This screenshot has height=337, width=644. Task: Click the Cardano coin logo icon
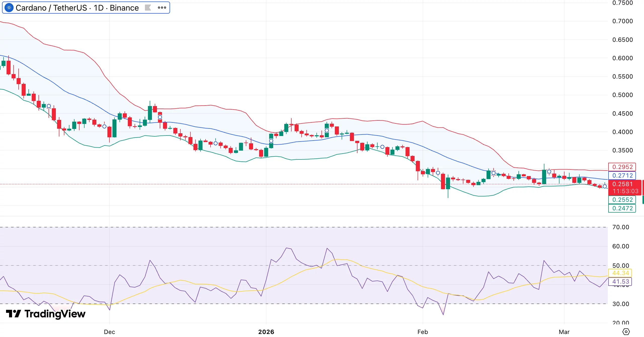coord(9,8)
